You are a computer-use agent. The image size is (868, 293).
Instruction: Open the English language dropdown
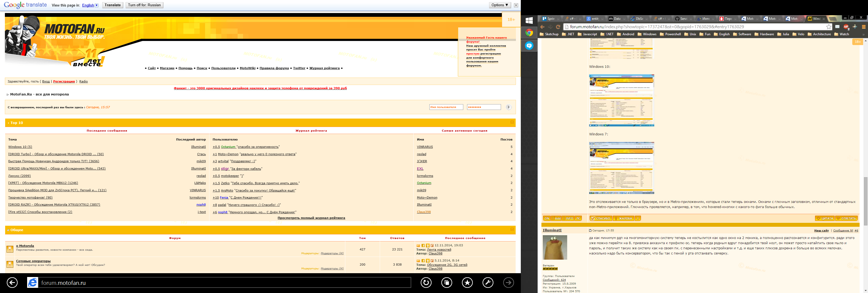(90, 5)
